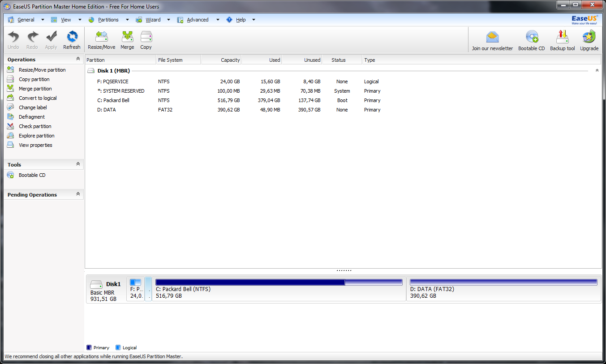Viewport: 606px width, 364px height.
Task: Open the Partitions menu
Action: (108, 20)
